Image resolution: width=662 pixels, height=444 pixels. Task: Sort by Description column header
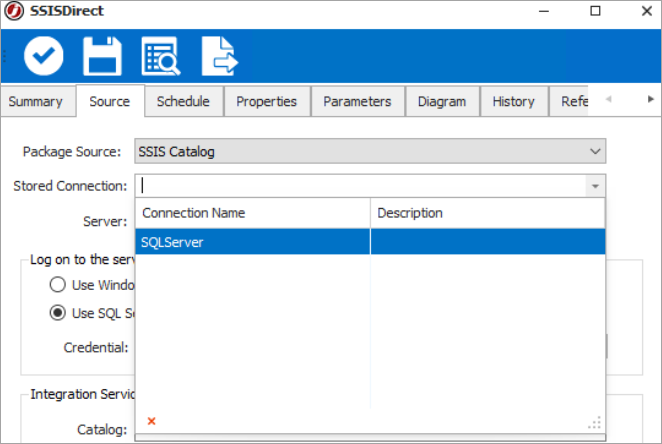[488, 213]
